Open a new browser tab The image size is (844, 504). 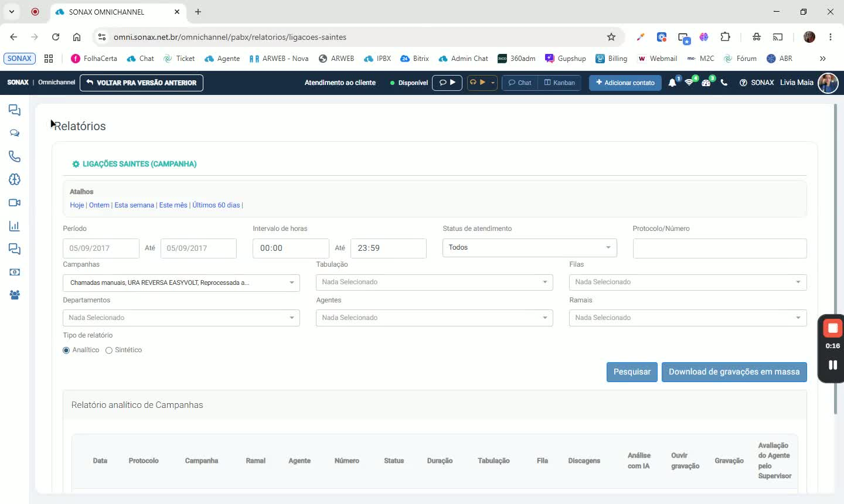pyautogui.click(x=198, y=12)
